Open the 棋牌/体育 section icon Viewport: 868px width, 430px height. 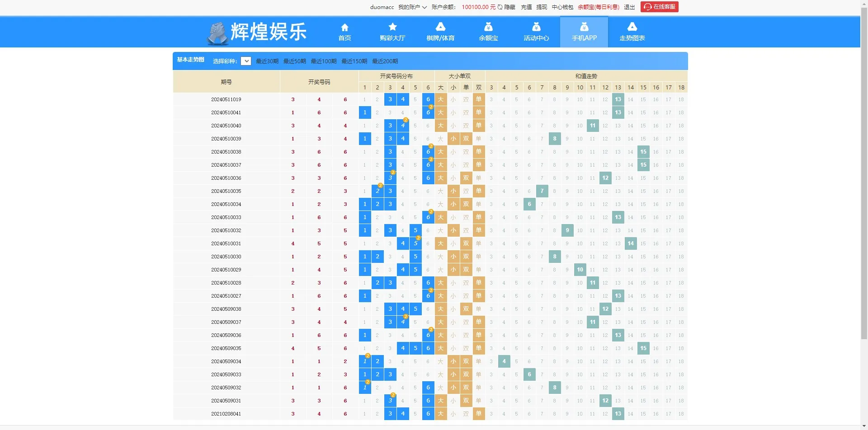click(440, 27)
